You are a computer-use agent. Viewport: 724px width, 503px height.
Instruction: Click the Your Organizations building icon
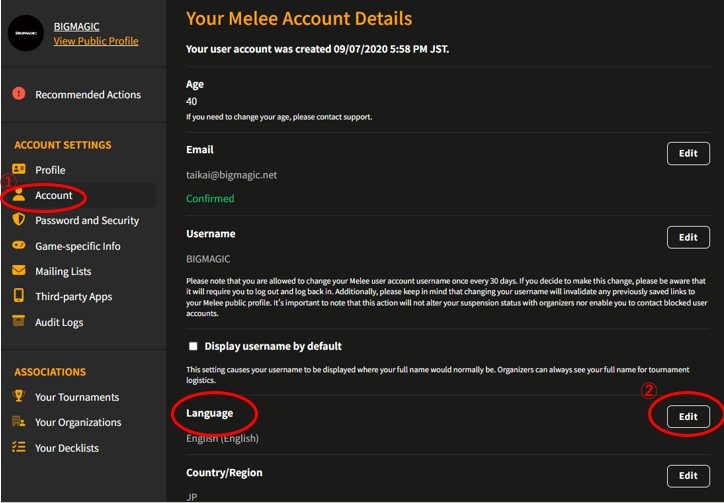pyautogui.click(x=19, y=421)
